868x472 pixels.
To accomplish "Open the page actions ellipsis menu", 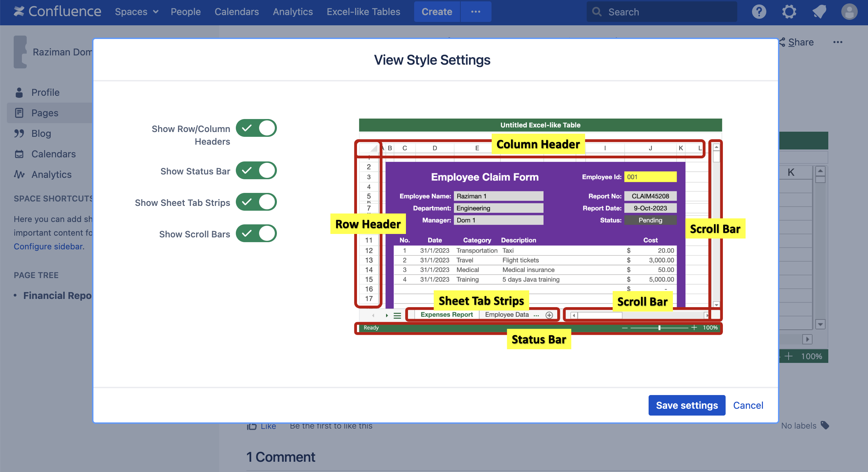I will (838, 42).
